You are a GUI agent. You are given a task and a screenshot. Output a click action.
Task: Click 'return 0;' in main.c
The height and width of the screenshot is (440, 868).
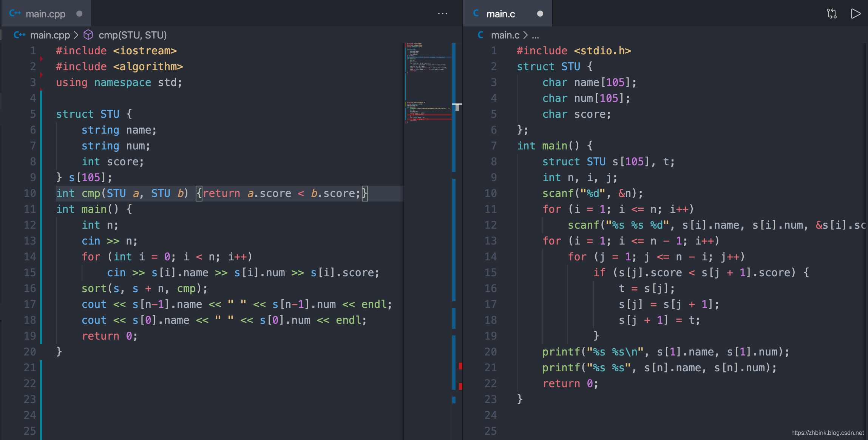click(570, 383)
